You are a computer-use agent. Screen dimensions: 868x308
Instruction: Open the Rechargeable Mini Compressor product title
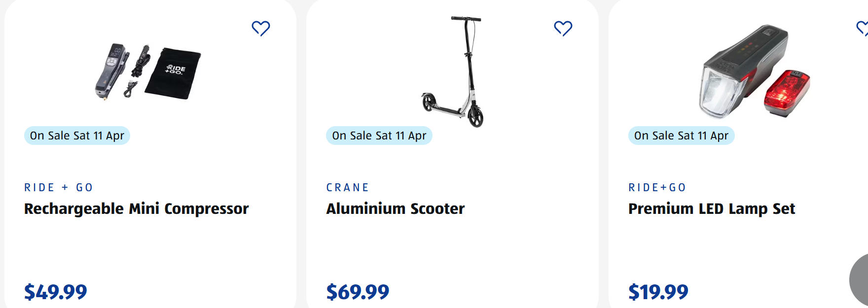[137, 209]
